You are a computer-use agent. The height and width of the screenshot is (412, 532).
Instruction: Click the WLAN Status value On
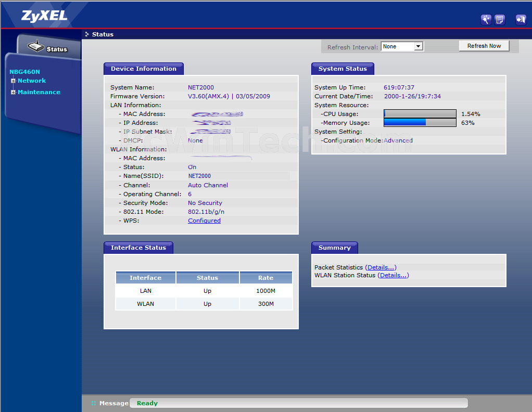[x=192, y=167]
